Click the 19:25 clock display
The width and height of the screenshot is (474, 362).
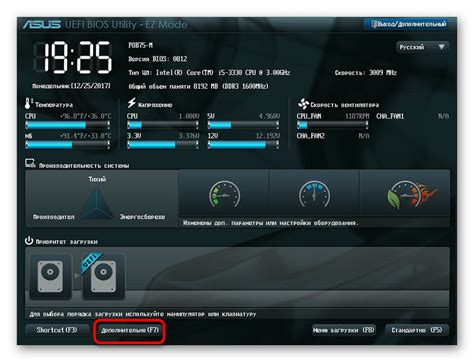pyautogui.click(x=73, y=58)
